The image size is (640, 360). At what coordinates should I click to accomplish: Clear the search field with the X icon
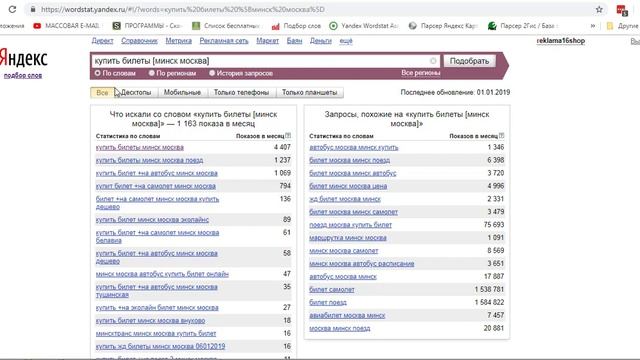[433, 61]
